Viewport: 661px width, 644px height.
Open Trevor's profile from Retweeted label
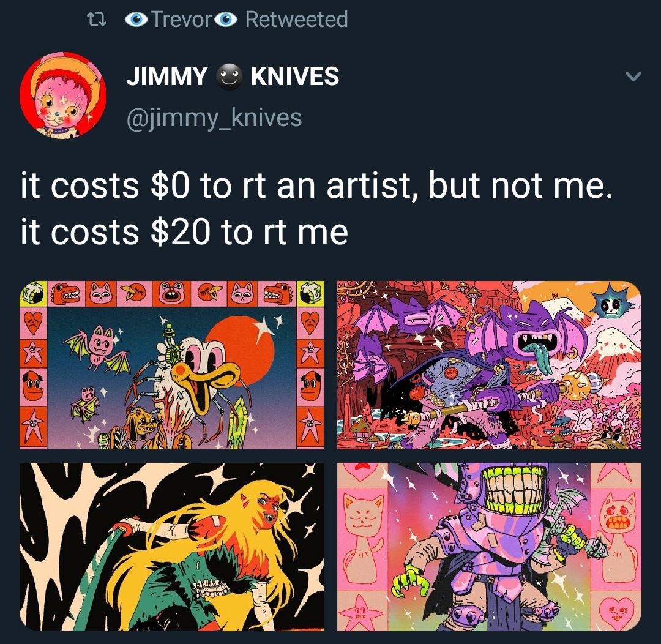click(181, 20)
